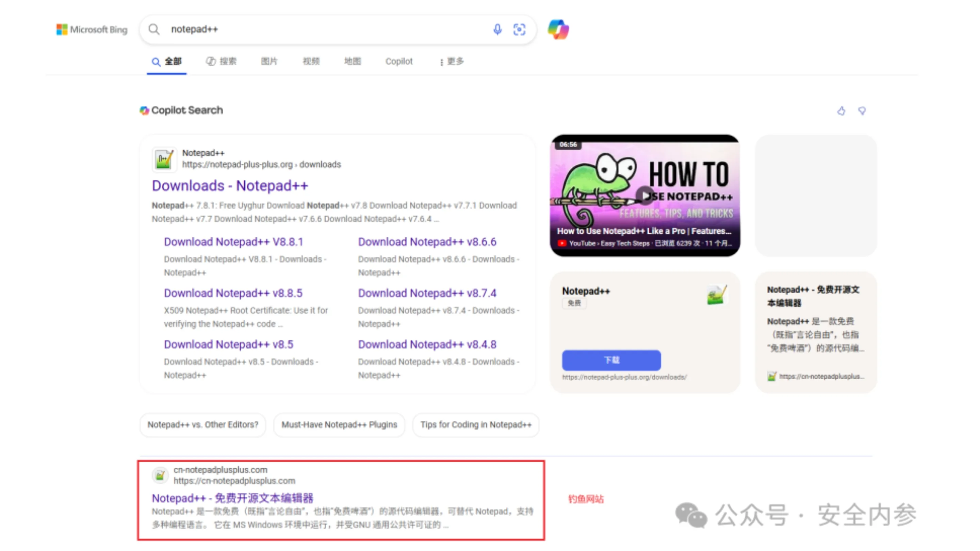
Task: Open visual search using the camera icon
Action: click(x=519, y=30)
